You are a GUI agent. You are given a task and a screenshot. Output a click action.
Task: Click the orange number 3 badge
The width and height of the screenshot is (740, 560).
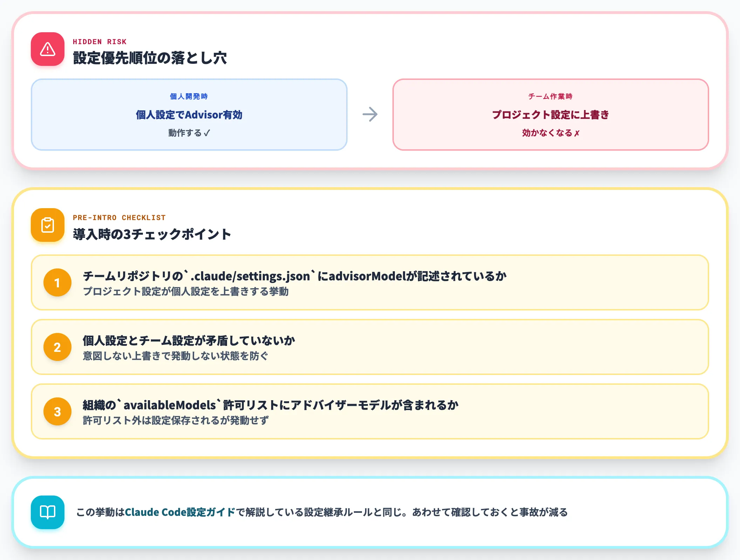click(x=57, y=411)
